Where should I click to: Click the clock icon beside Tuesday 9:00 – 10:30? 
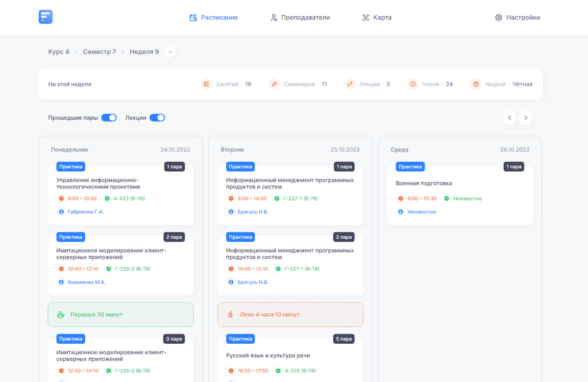pyautogui.click(x=231, y=199)
